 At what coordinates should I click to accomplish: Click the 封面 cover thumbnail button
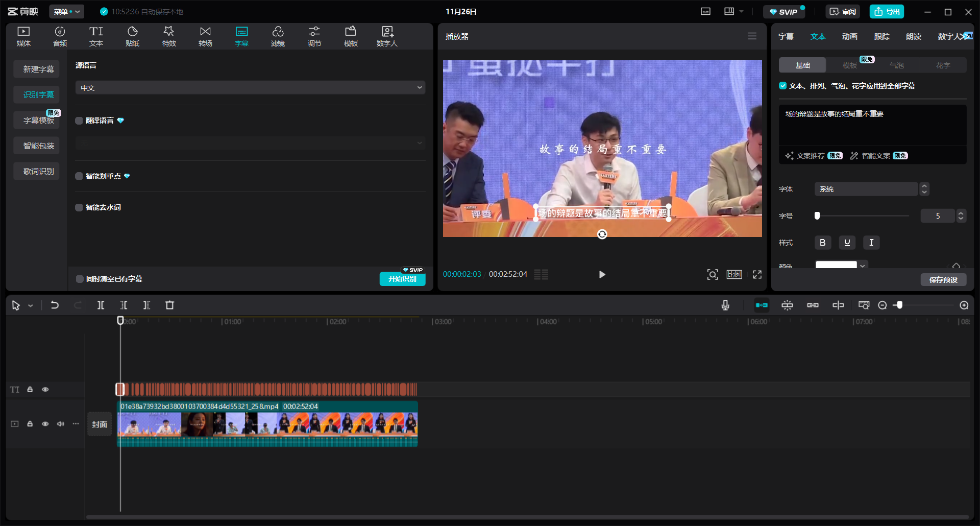point(100,424)
